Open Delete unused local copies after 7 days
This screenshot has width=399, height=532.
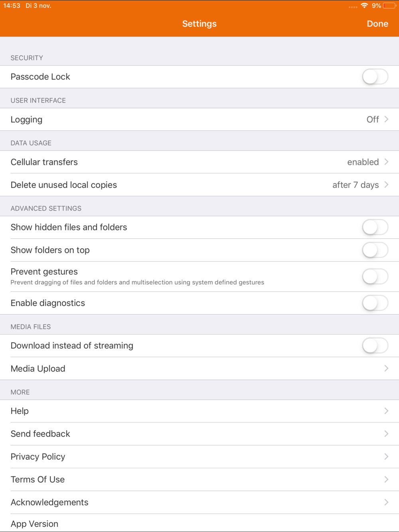pyautogui.click(x=199, y=185)
